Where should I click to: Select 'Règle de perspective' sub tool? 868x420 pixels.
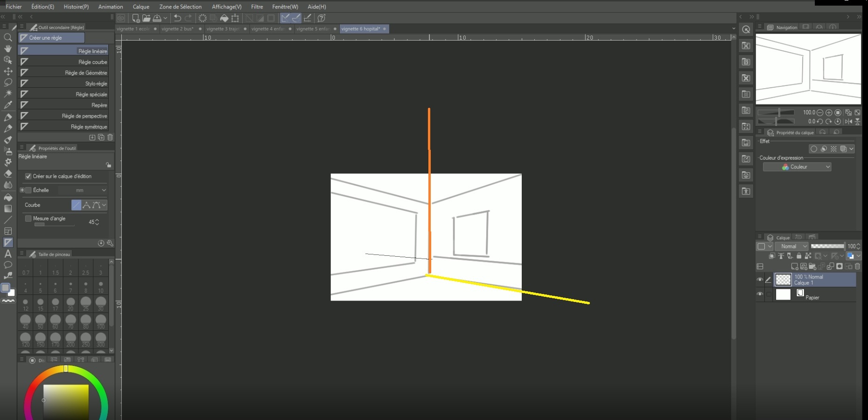pyautogui.click(x=63, y=116)
